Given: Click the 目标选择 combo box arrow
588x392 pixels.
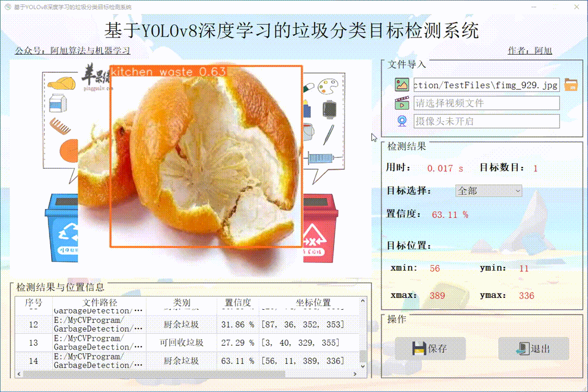Looking at the screenshot, I should click(x=517, y=191).
